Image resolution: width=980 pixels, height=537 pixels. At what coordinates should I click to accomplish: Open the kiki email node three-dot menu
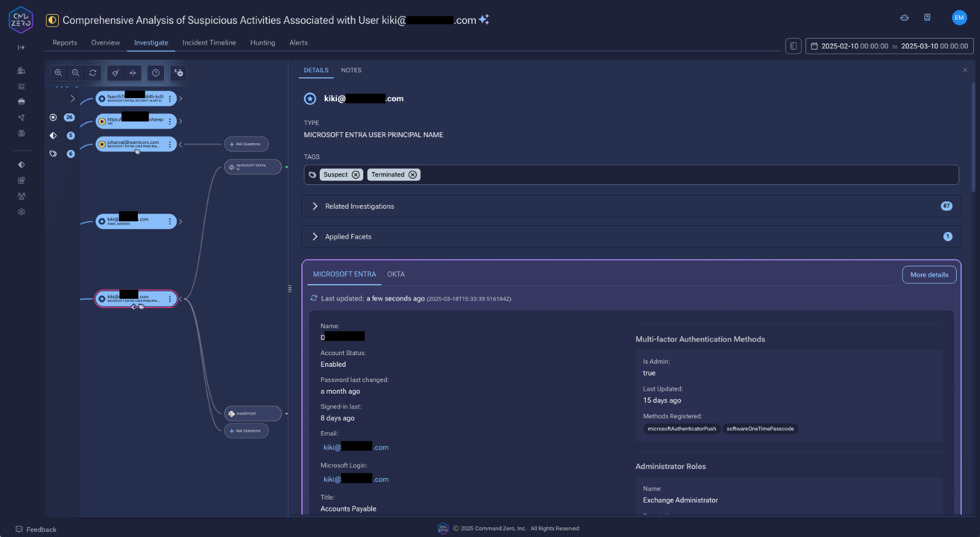click(x=170, y=222)
